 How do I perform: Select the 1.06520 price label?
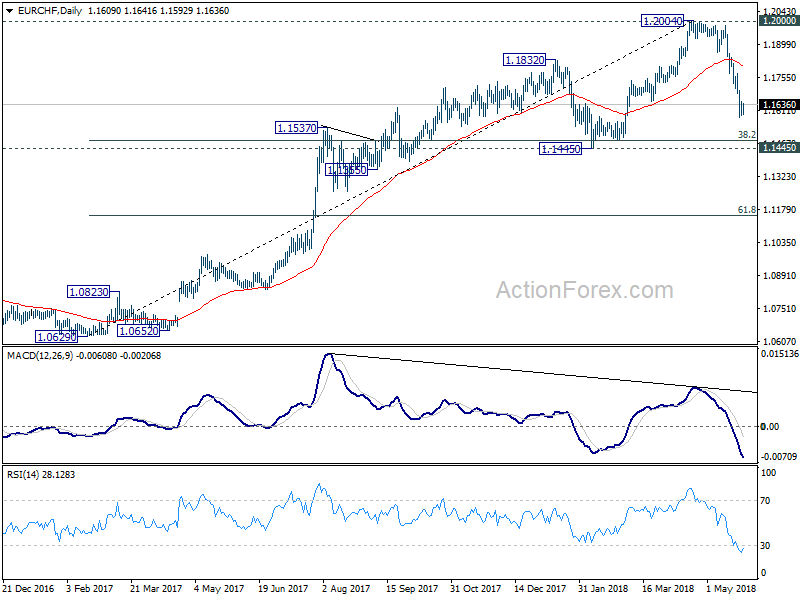click(x=138, y=331)
